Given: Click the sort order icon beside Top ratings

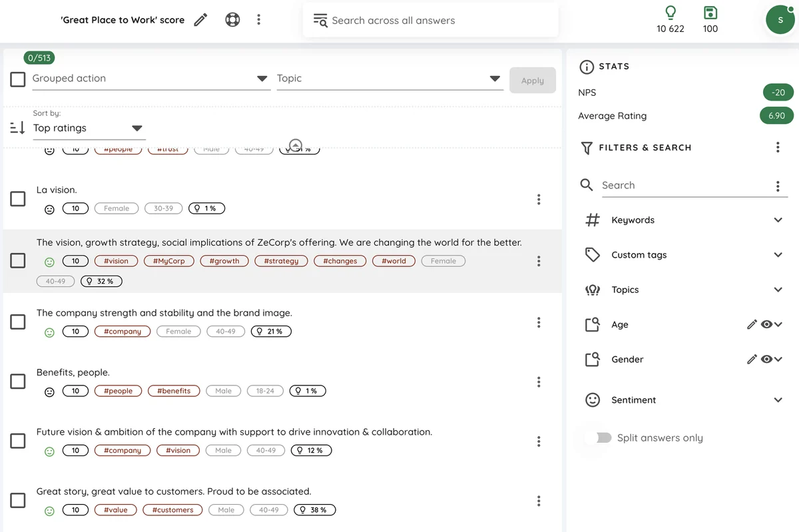Looking at the screenshot, I should tap(18, 128).
